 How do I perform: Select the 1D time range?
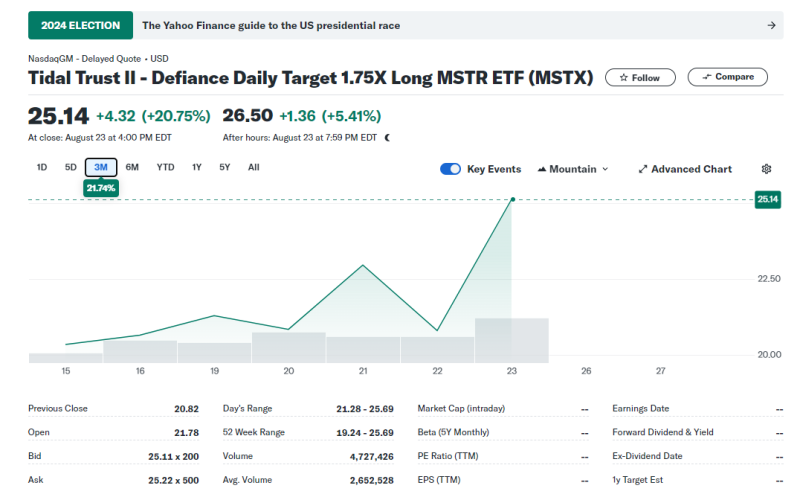coord(42,167)
